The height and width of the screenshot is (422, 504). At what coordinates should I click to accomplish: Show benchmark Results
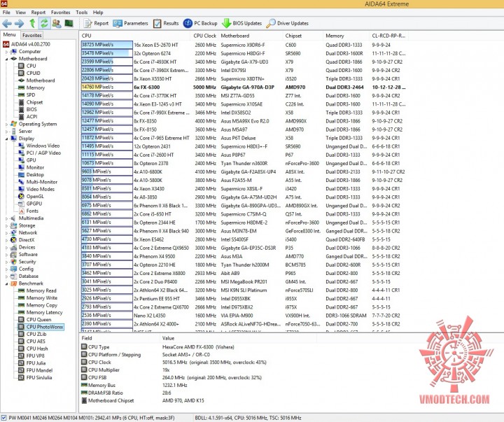coord(166,23)
